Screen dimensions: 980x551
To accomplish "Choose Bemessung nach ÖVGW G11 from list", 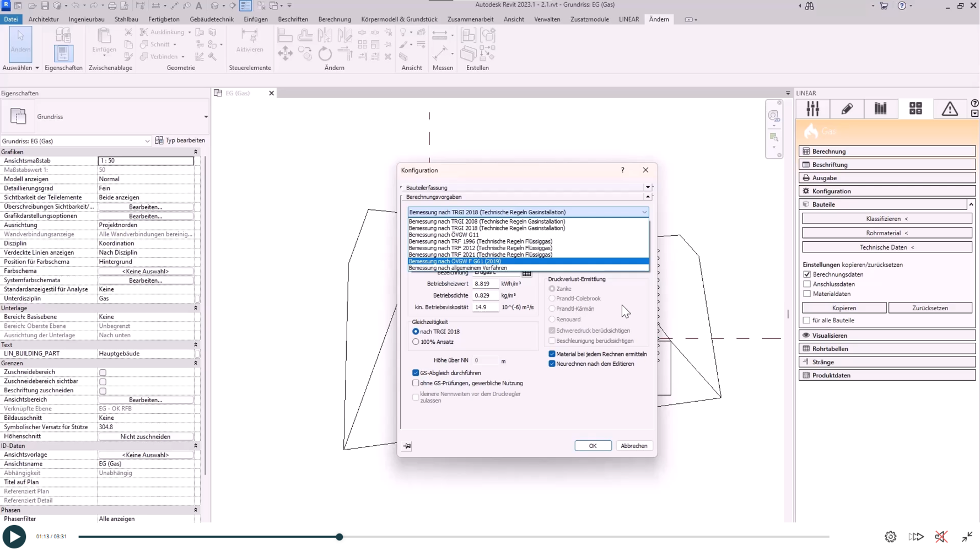I will coord(444,235).
